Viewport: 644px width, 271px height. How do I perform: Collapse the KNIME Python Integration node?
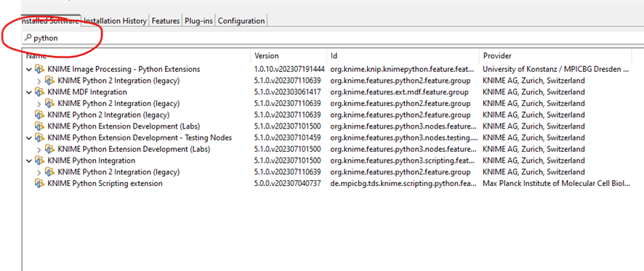(29, 161)
